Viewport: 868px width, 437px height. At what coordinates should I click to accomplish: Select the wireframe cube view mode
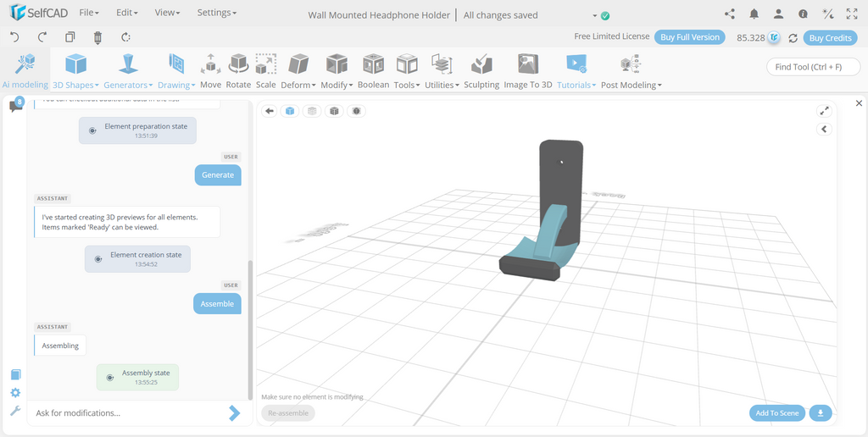(312, 111)
